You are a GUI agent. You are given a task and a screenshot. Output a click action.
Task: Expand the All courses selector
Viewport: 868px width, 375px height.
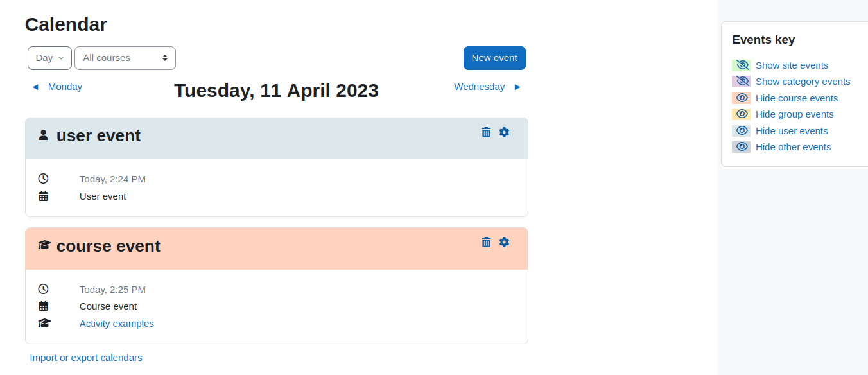tap(125, 58)
